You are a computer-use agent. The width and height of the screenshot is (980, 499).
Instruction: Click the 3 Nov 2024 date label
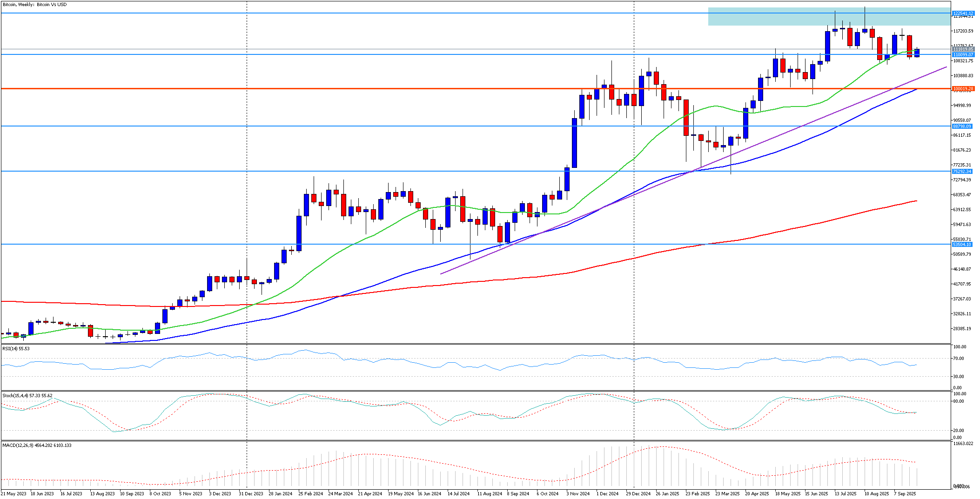(x=578, y=494)
